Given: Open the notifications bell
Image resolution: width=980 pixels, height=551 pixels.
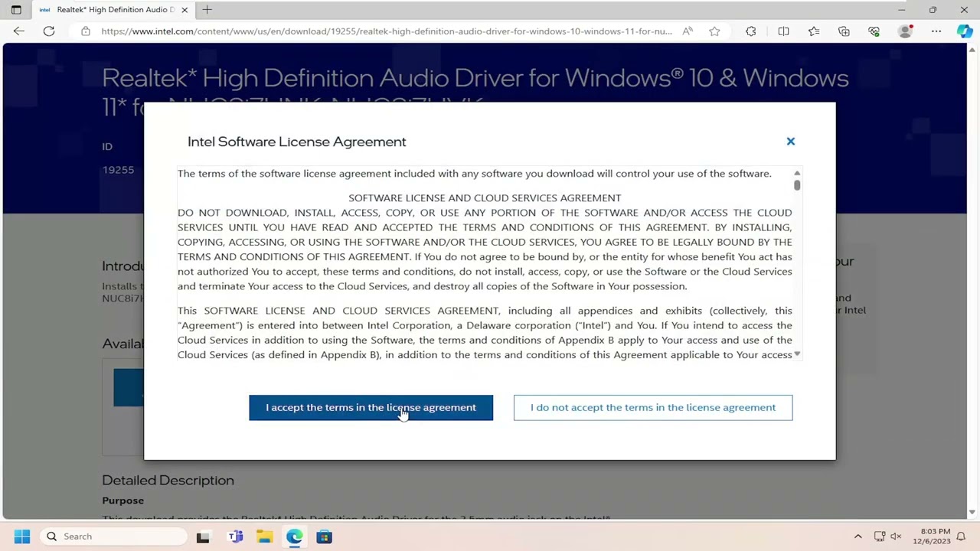Looking at the screenshot, I should coord(962,536).
